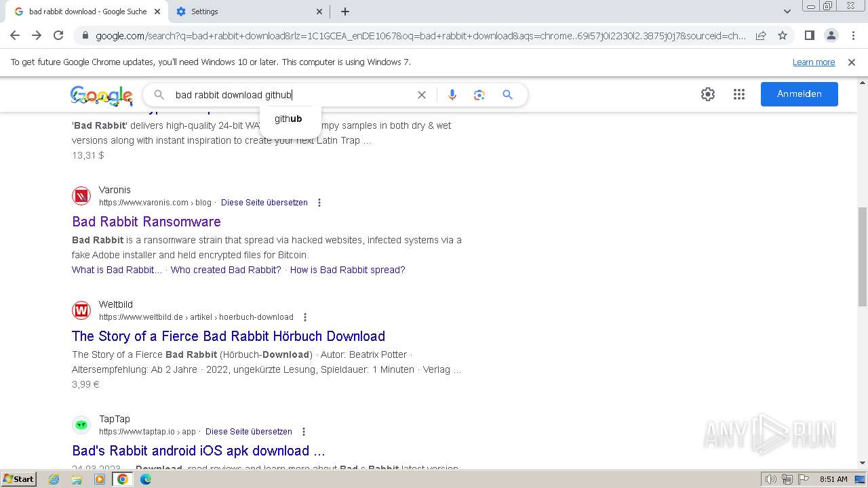The width and height of the screenshot is (868, 488).
Task: Share this page icon in address bar
Action: 761,35
